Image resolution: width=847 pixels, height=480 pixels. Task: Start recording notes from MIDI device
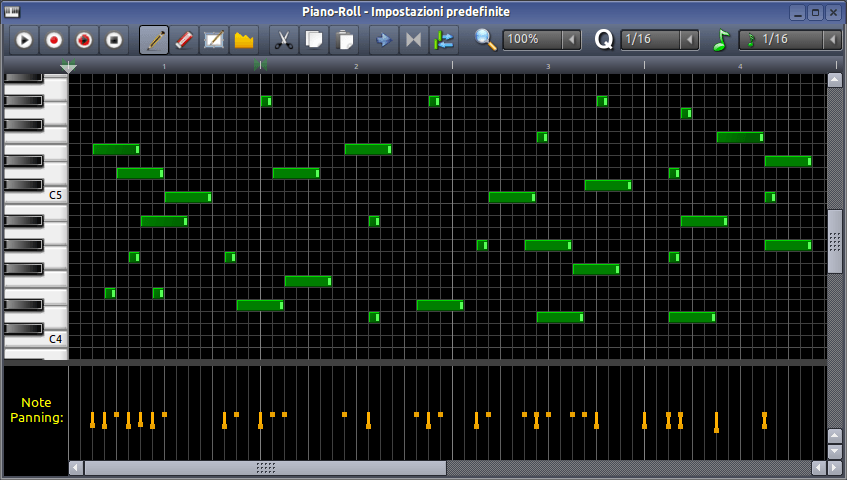coord(54,40)
